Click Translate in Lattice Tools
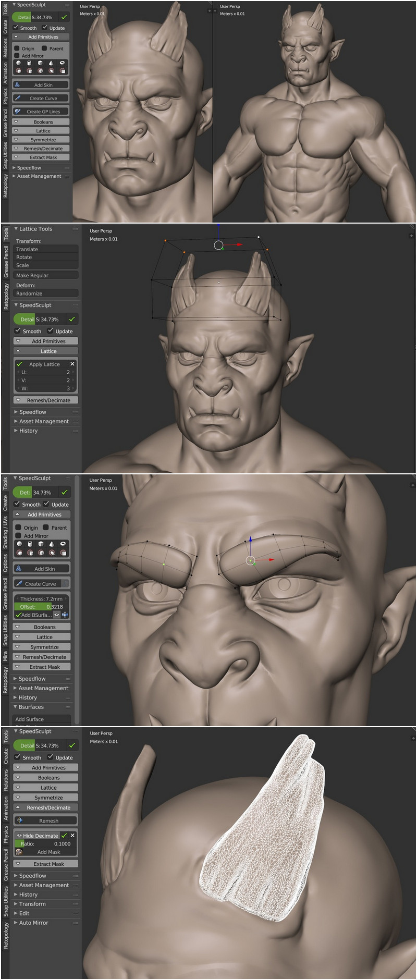Screen dimensions: 417x980 pos(46,249)
